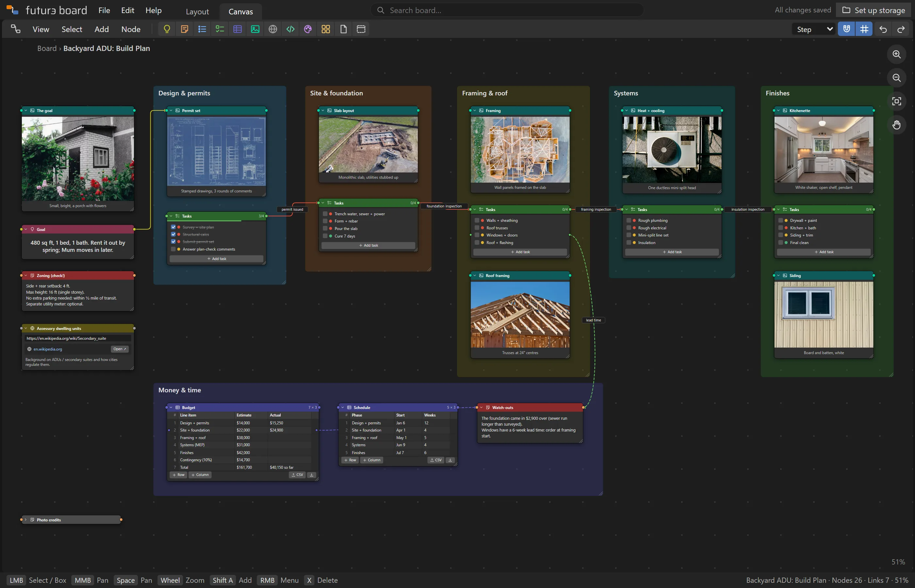Click Add task in Site & foundation Tasks
915x588 pixels.
point(368,245)
